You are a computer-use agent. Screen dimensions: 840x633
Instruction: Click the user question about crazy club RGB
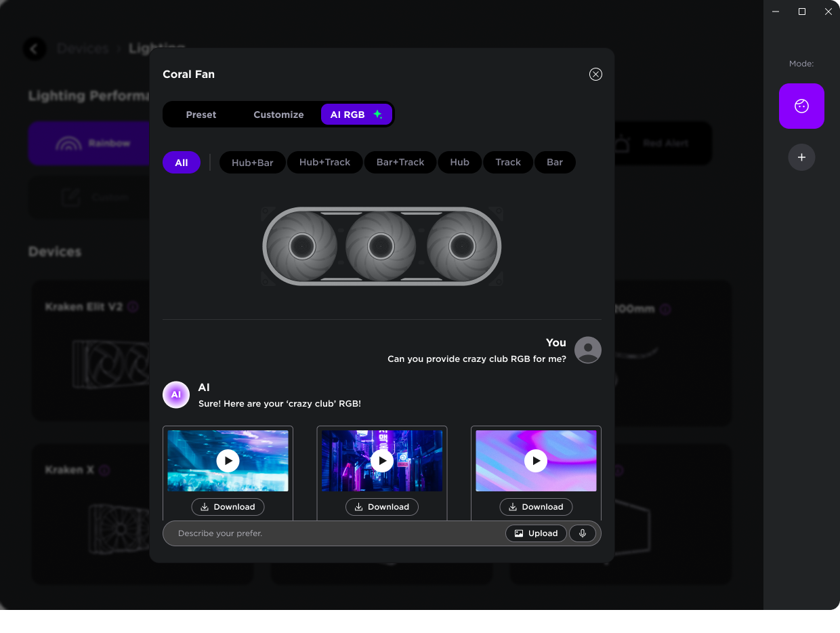point(477,359)
